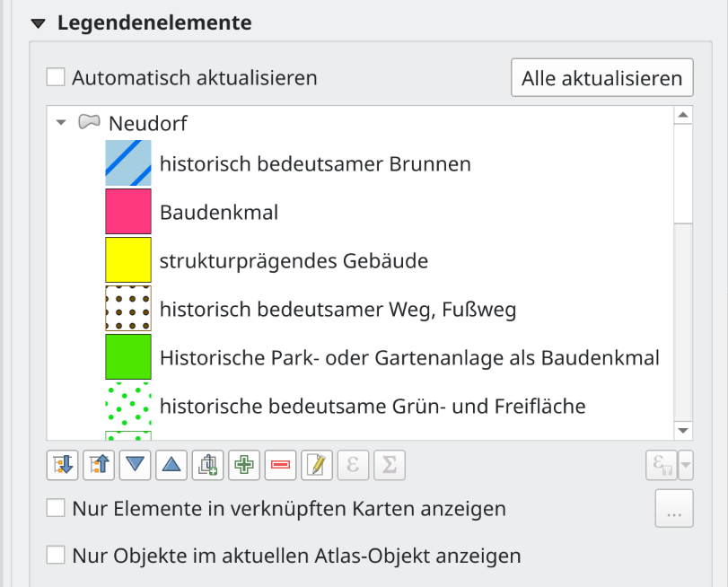Edit selected item properties with pencil icon

point(316,465)
